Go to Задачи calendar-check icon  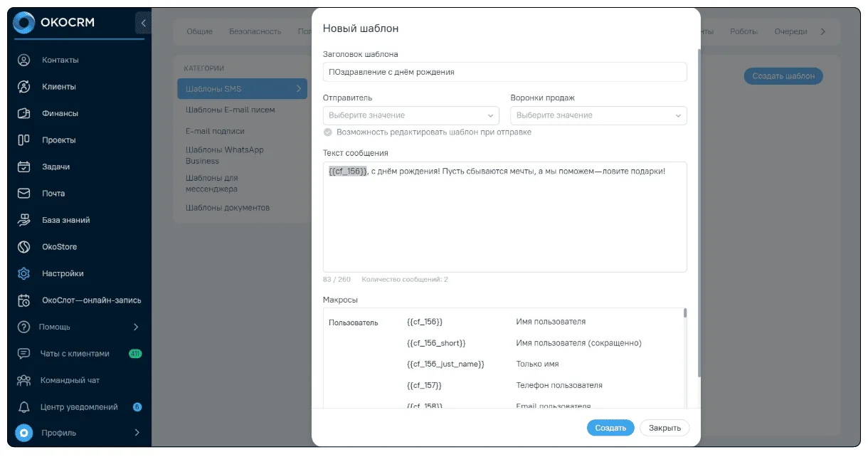(23, 167)
